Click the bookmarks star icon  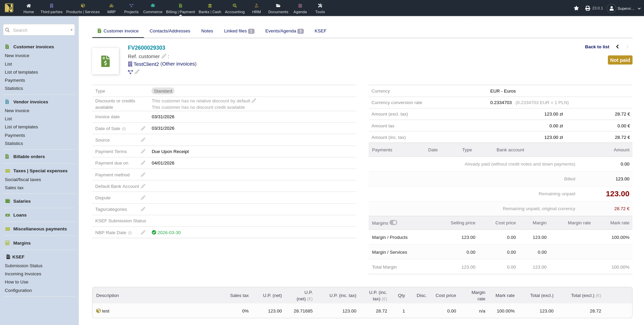point(576,8)
